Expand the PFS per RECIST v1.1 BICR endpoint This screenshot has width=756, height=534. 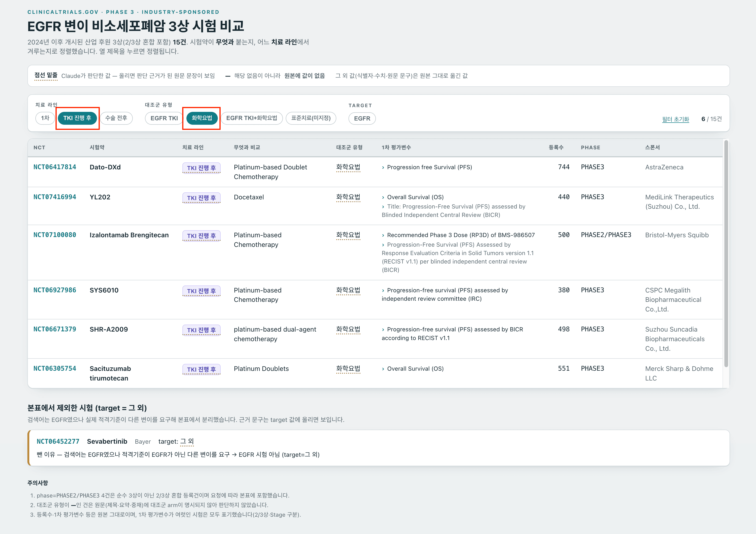[383, 245]
